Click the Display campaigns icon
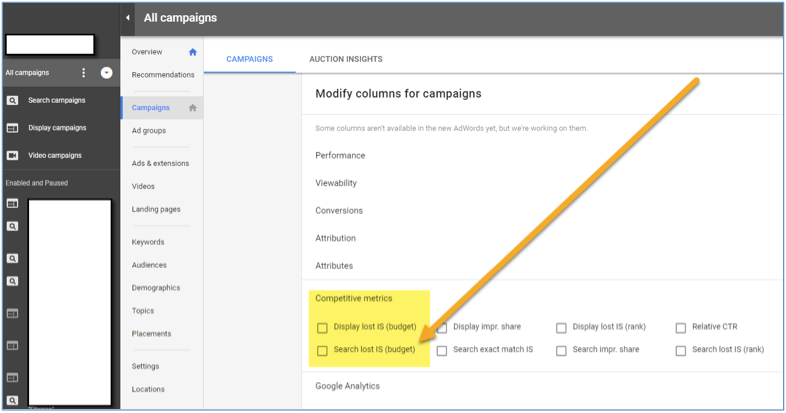786x413 pixels. pos(12,128)
